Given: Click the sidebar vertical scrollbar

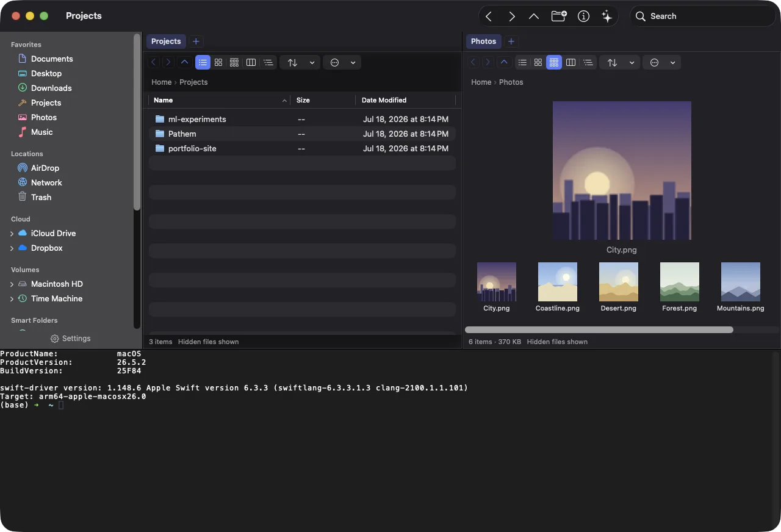Looking at the screenshot, I should tap(137, 122).
